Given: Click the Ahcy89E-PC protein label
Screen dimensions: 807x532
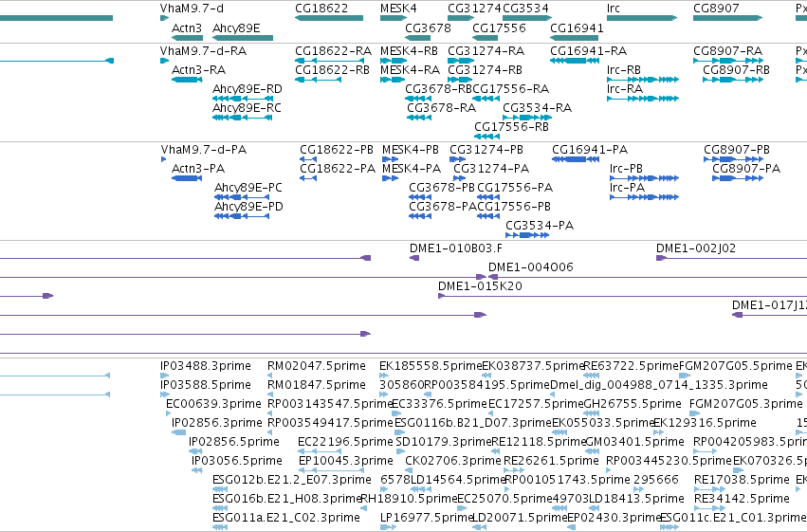Looking at the screenshot, I should pyautogui.click(x=248, y=188).
